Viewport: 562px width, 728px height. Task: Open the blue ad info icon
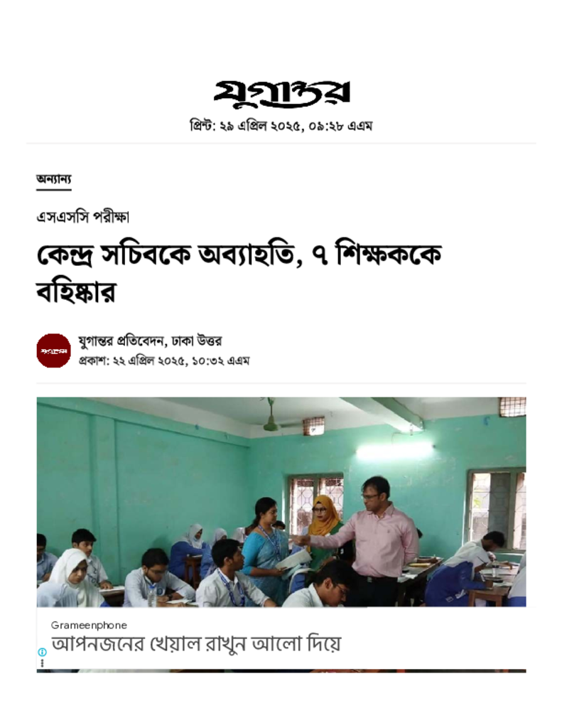pos(42,652)
